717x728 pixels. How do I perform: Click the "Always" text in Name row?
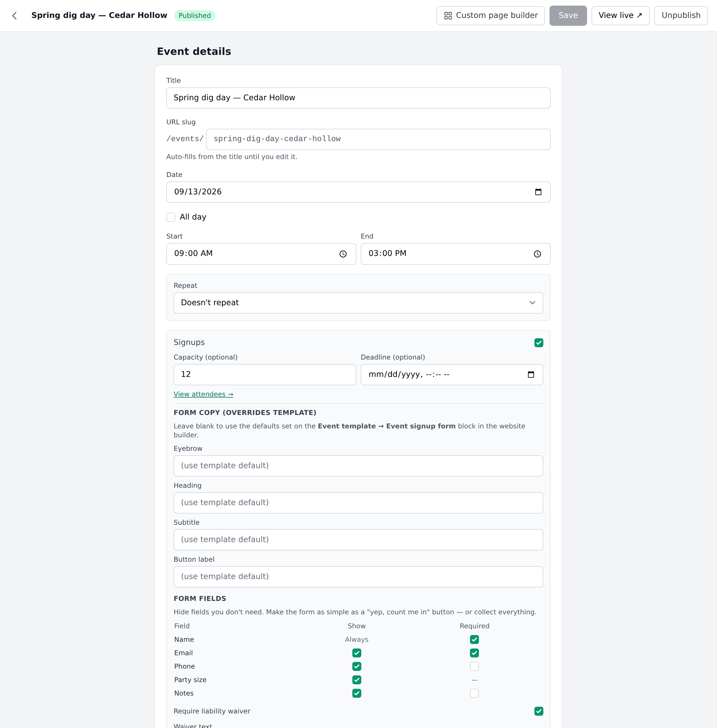point(357,640)
